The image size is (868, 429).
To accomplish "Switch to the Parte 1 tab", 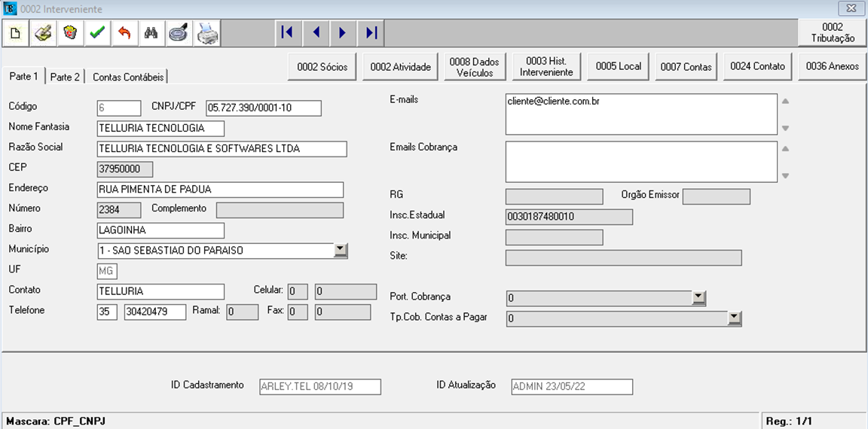I will point(24,76).
